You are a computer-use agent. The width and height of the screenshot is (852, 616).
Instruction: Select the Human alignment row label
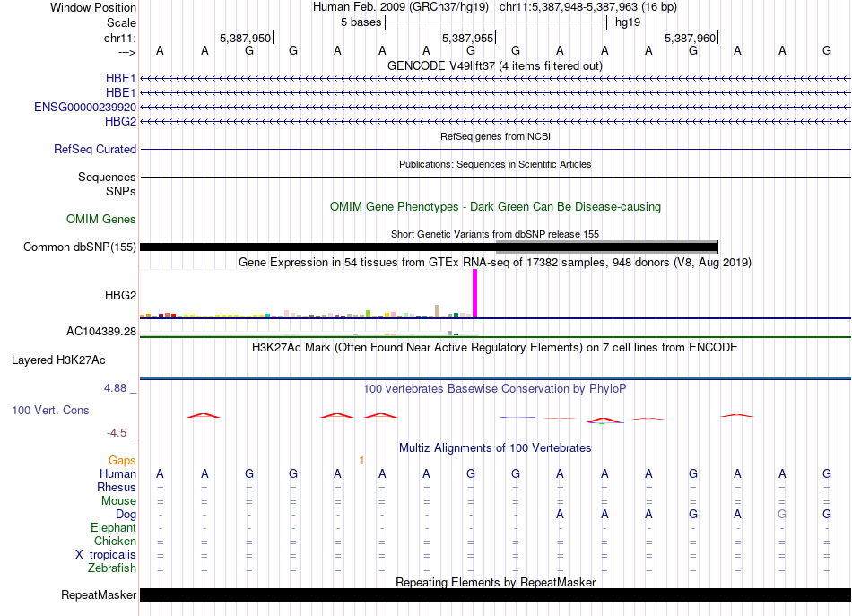(x=117, y=473)
